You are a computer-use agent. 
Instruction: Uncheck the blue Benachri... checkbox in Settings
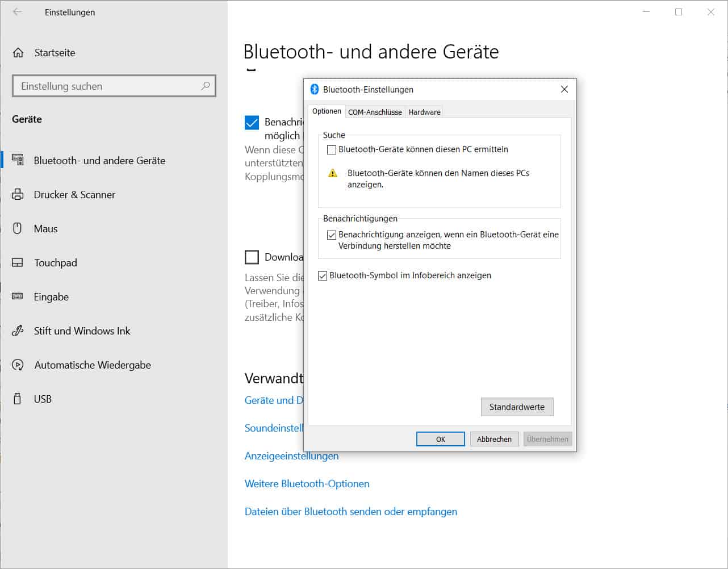(x=252, y=123)
